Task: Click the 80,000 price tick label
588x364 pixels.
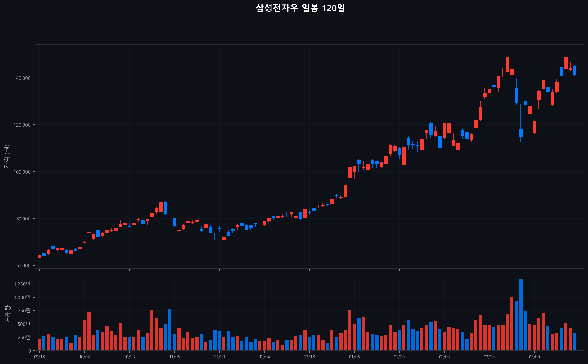Action: 23,219
